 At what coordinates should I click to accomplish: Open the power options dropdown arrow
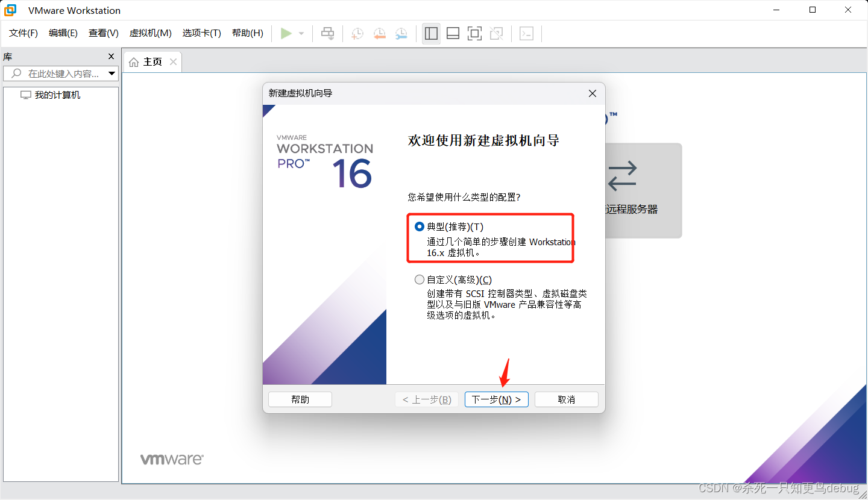pyautogui.click(x=301, y=34)
